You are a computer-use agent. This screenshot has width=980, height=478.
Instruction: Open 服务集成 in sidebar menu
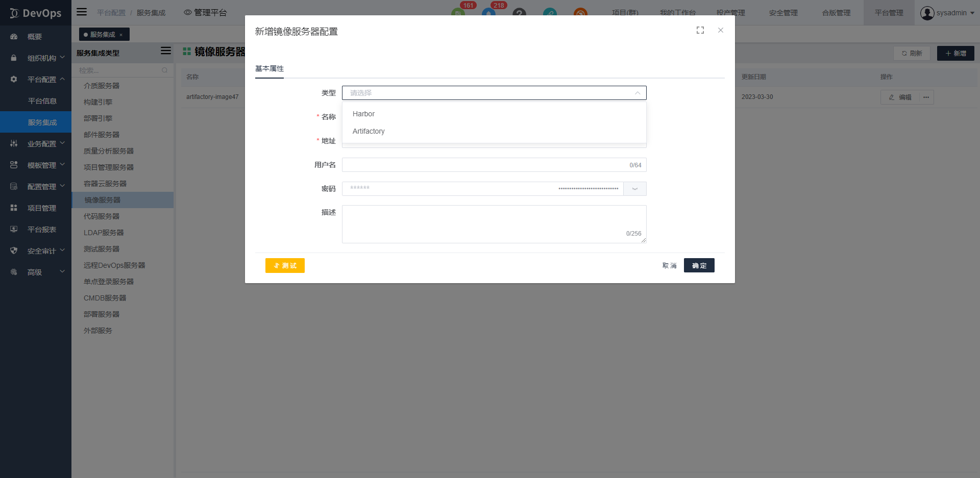click(36, 122)
